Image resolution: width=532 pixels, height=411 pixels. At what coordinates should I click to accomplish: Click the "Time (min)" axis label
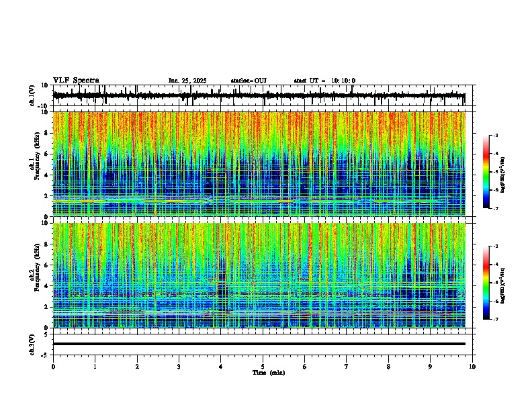pos(269,373)
